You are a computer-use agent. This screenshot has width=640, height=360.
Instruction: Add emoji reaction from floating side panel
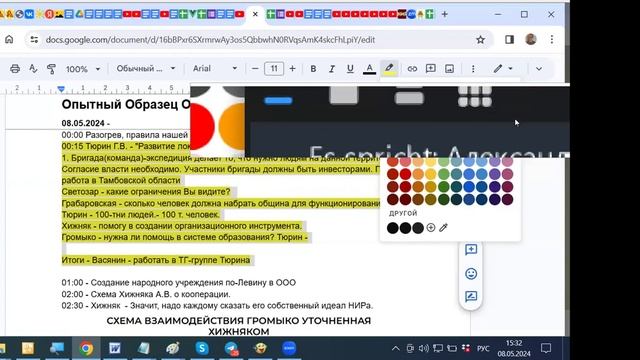[471, 273]
